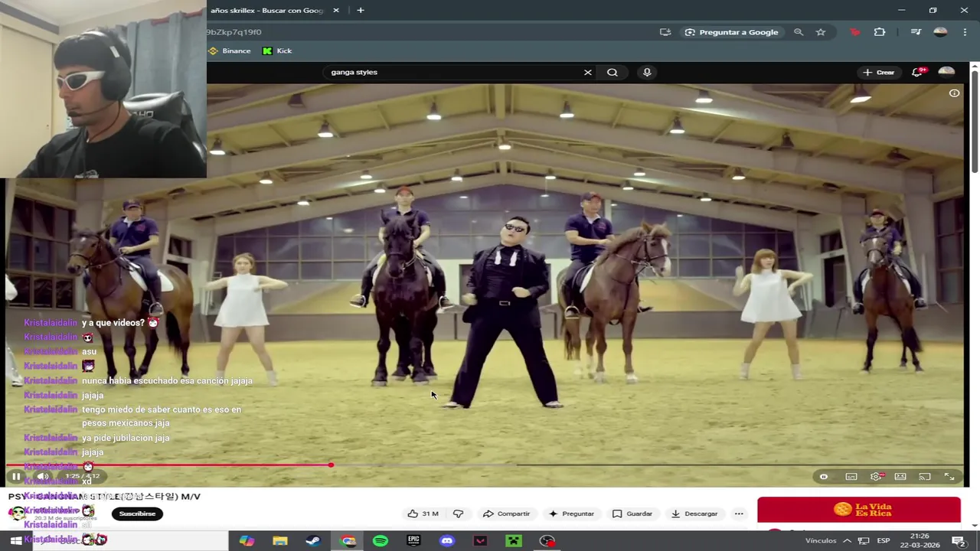
Task: Toggle subtitles/closed captions button
Action: (x=851, y=477)
